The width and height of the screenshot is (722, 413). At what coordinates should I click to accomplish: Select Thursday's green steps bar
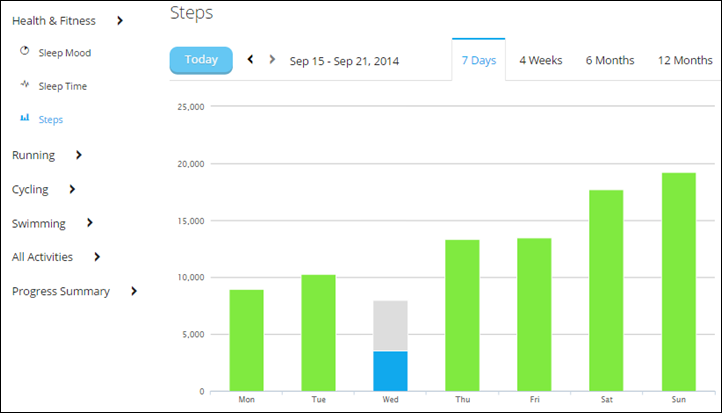pyautogui.click(x=462, y=315)
